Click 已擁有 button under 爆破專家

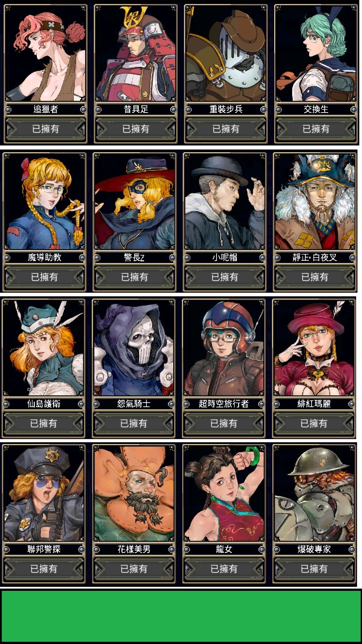click(x=314, y=569)
